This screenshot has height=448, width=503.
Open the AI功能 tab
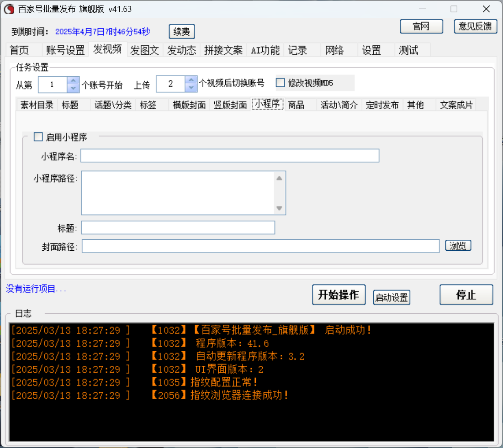pos(265,50)
